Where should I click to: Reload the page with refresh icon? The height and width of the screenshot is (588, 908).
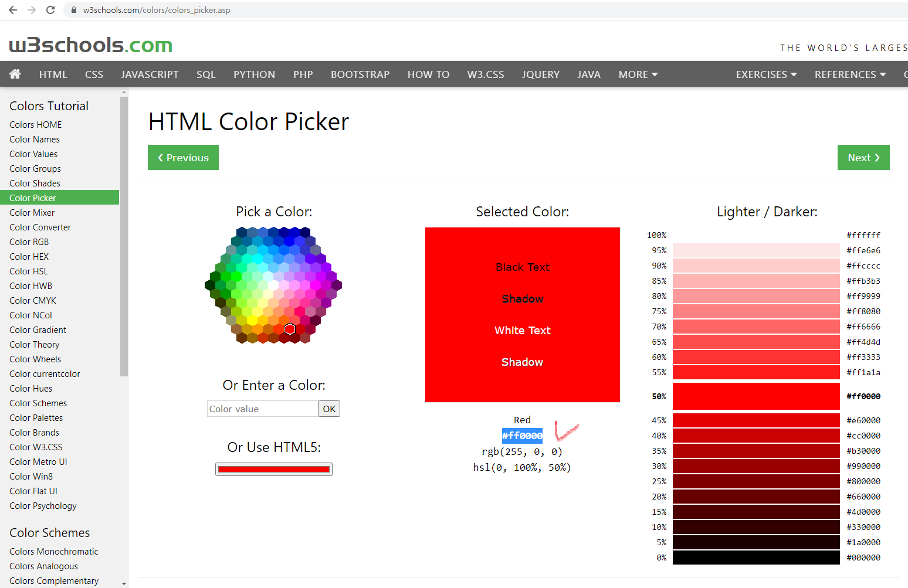coord(50,10)
